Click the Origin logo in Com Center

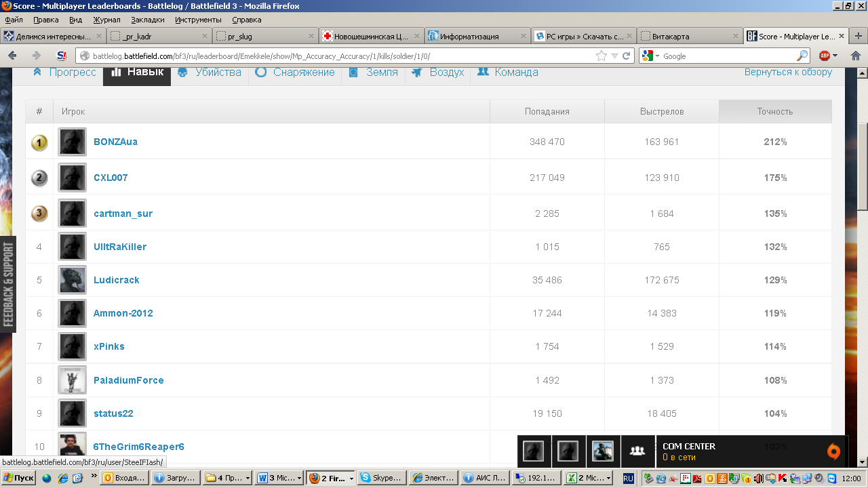(833, 451)
